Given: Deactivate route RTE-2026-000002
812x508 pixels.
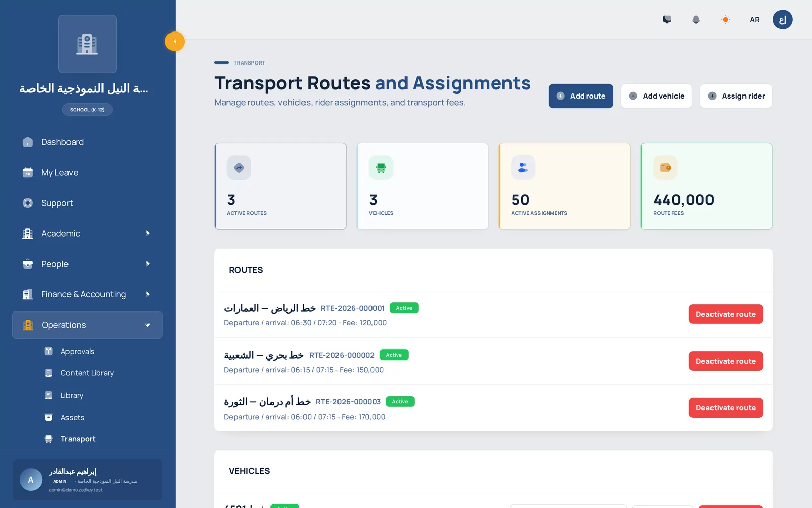Looking at the screenshot, I should coord(726,361).
